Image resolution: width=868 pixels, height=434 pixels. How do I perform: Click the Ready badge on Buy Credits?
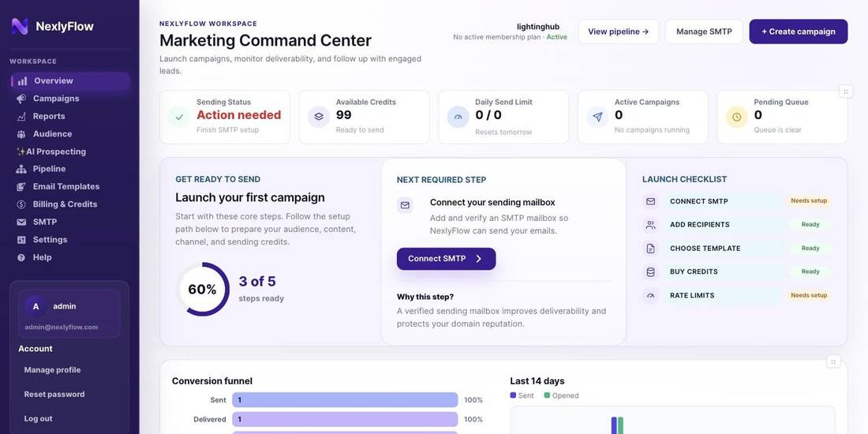coord(810,271)
